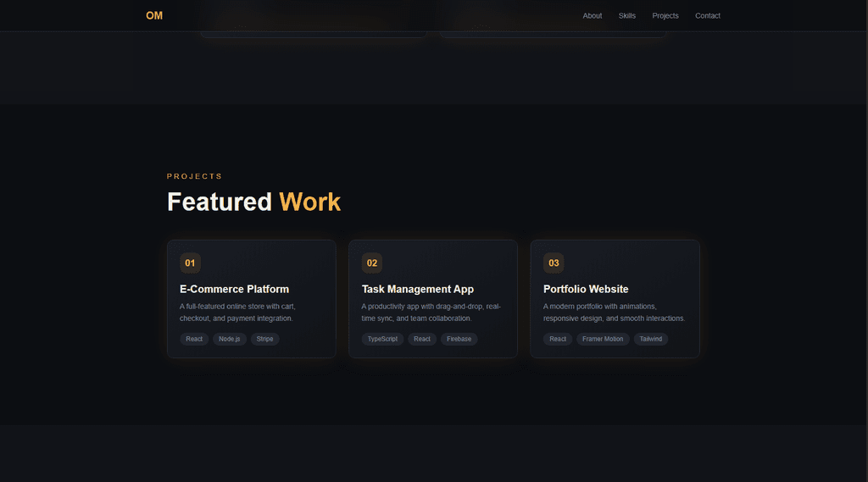Click the Firebase tag

(x=459, y=339)
